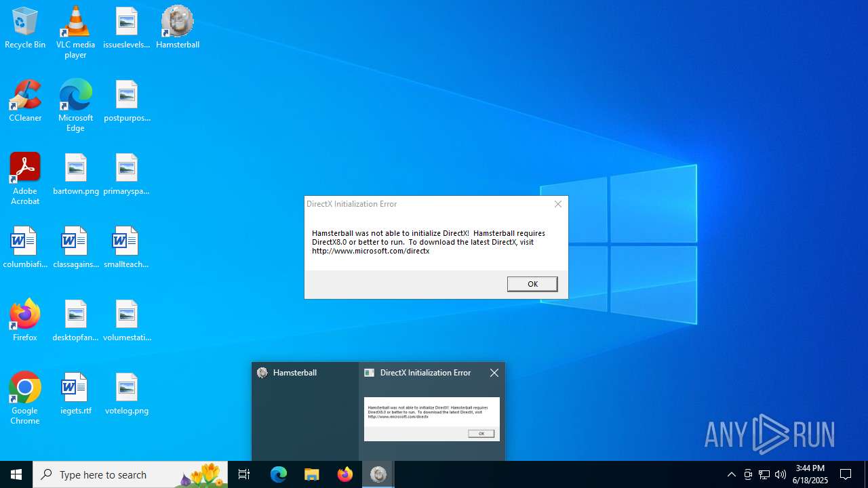Open the Windows Start menu
The image size is (868, 488).
(16, 474)
